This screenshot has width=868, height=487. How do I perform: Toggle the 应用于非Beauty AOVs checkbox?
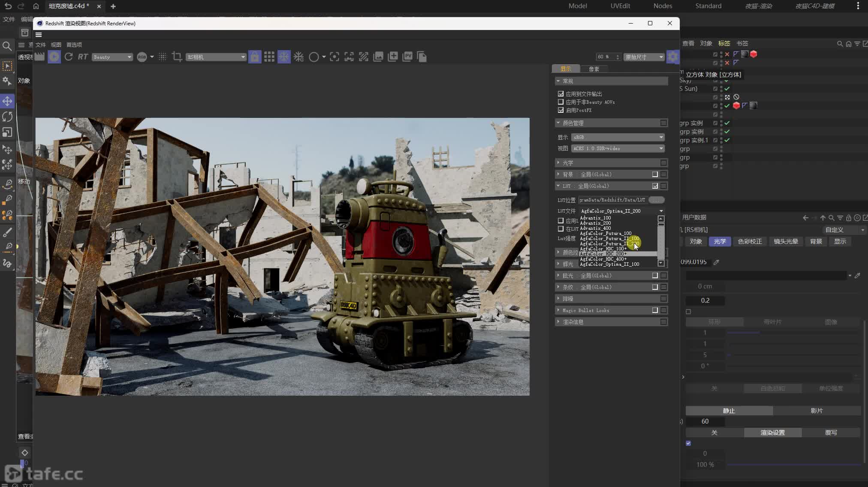pyautogui.click(x=561, y=102)
